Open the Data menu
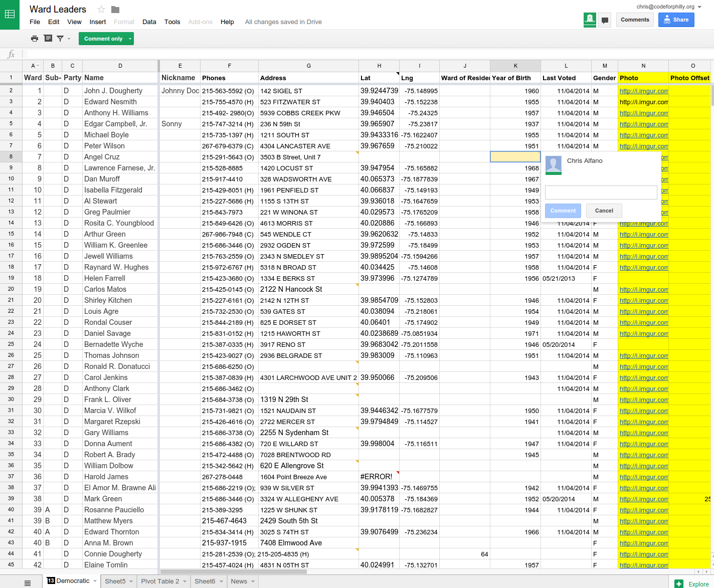714x588 pixels. point(149,22)
